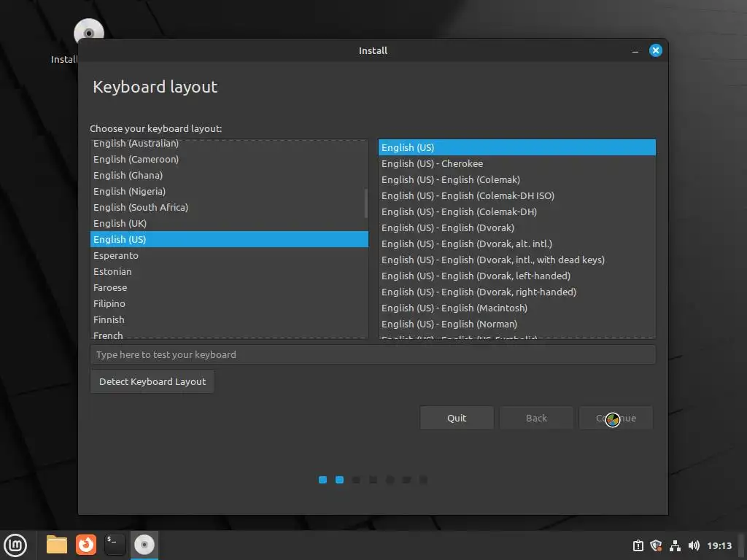
Task: Open the Terminal from the taskbar
Action: (x=115, y=545)
